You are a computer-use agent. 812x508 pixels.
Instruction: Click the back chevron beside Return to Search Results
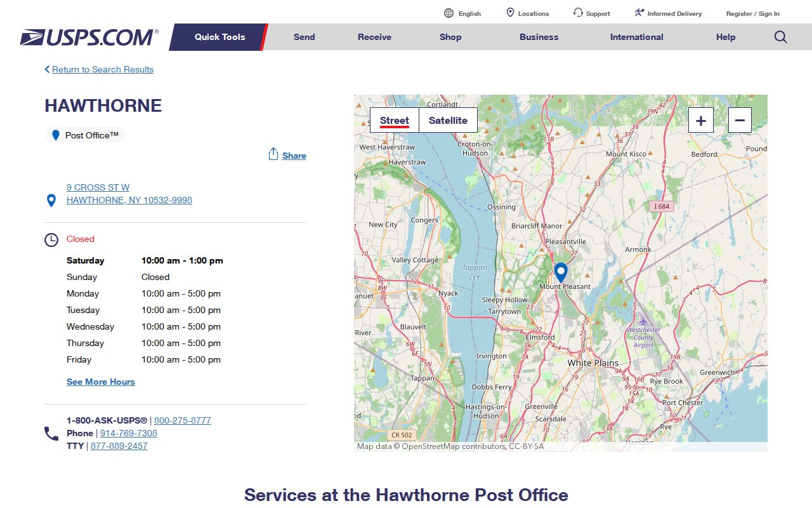47,69
